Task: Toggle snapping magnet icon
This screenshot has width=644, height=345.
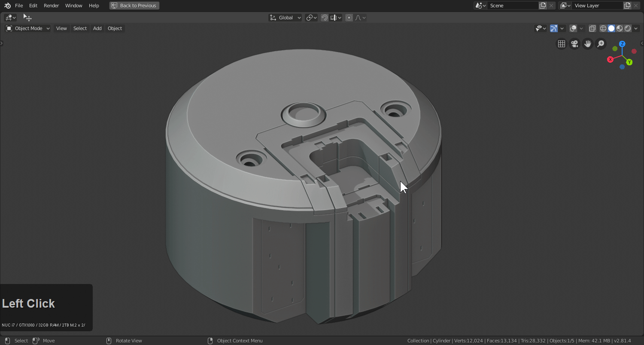Action: [325, 18]
